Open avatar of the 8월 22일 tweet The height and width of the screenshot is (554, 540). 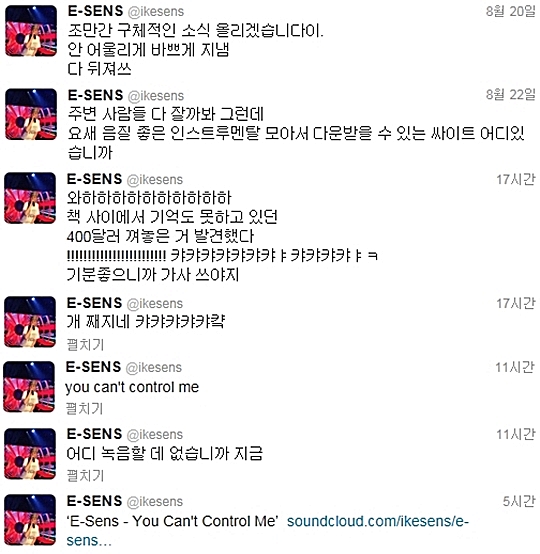tap(31, 114)
